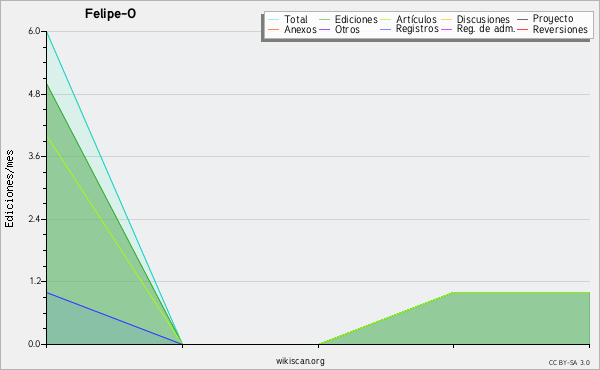This screenshot has width=600, height=370.
Task: Click the y-axis label 4.8
Action: [x=34, y=94]
